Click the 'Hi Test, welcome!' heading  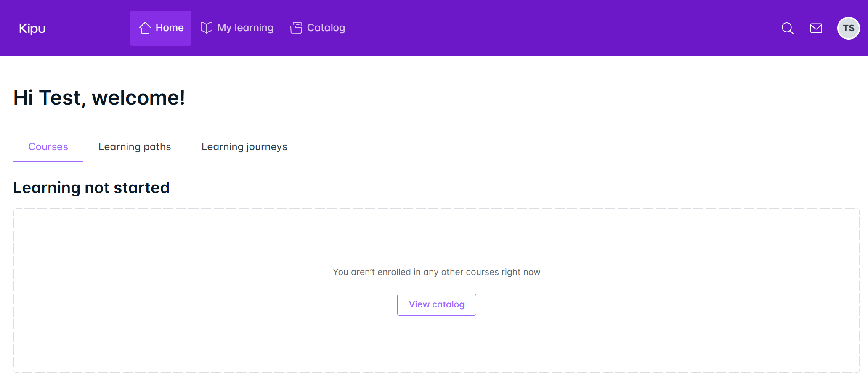pyautogui.click(x=99, y=98)
